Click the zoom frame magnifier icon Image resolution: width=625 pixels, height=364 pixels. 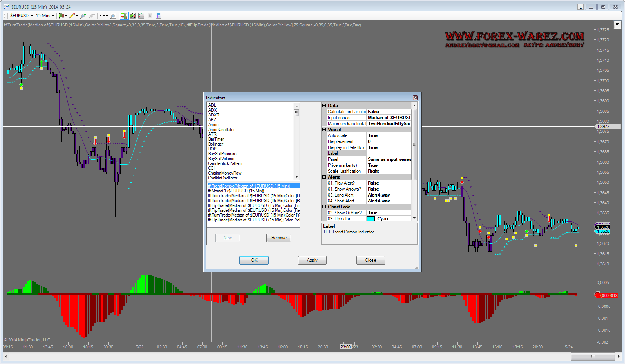click(113, 16)
